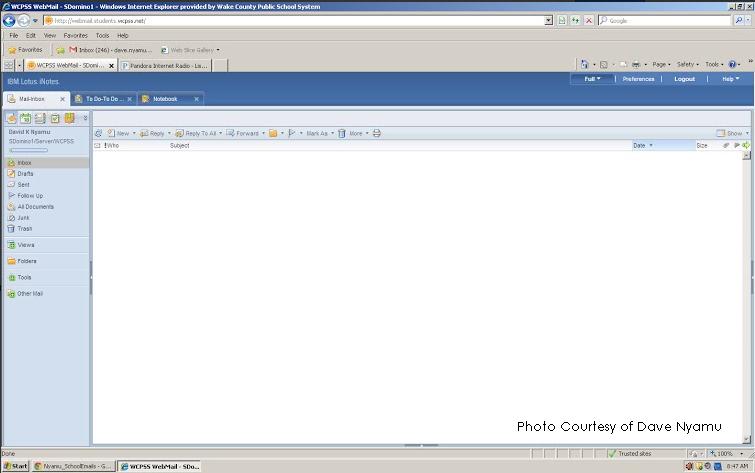Create a New message
This screenshot has width=755, height=473.
tap(118, 133)
